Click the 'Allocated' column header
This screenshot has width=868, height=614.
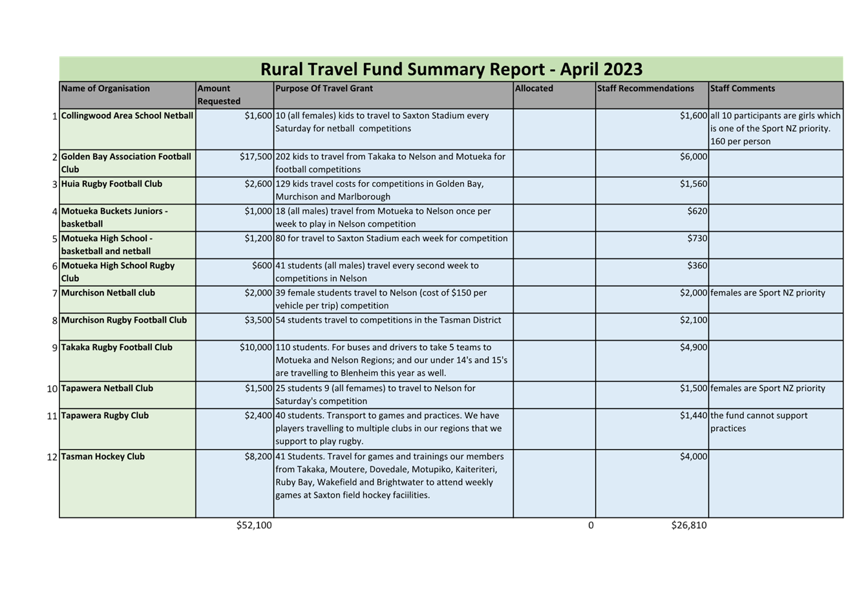pyautogui.click(x=555, y=95)
